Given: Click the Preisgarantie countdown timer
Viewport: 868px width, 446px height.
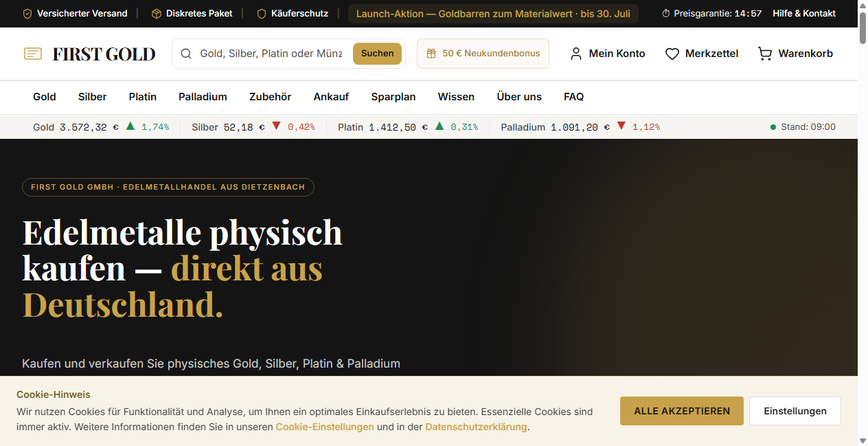Looking at the screenshot, I should click(x=748, y=14).
